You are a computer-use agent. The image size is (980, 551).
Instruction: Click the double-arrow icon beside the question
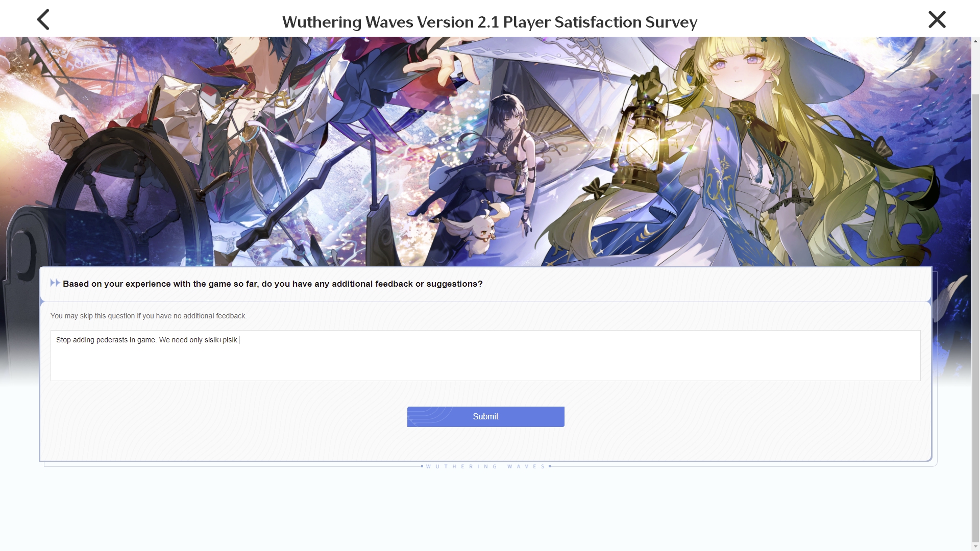coord(55,283)
